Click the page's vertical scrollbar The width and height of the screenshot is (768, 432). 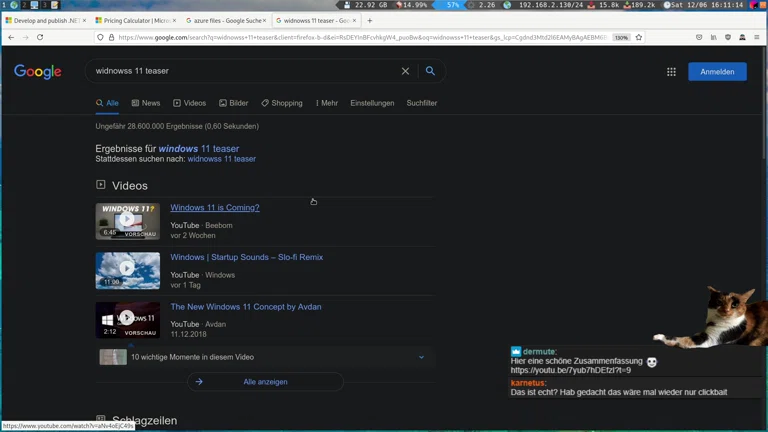[x=765, y=103]
